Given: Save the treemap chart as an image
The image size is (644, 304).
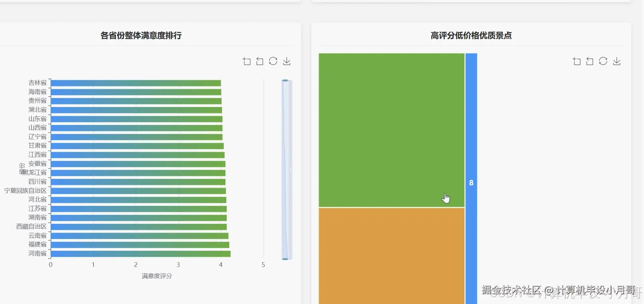Looking at the screenshot, I should 616,61.
